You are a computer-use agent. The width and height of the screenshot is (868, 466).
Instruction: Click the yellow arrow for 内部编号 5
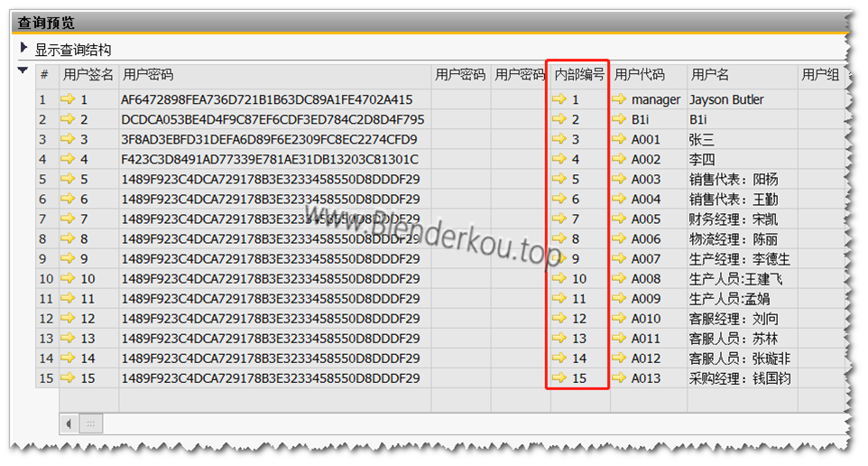pos(559,179)
